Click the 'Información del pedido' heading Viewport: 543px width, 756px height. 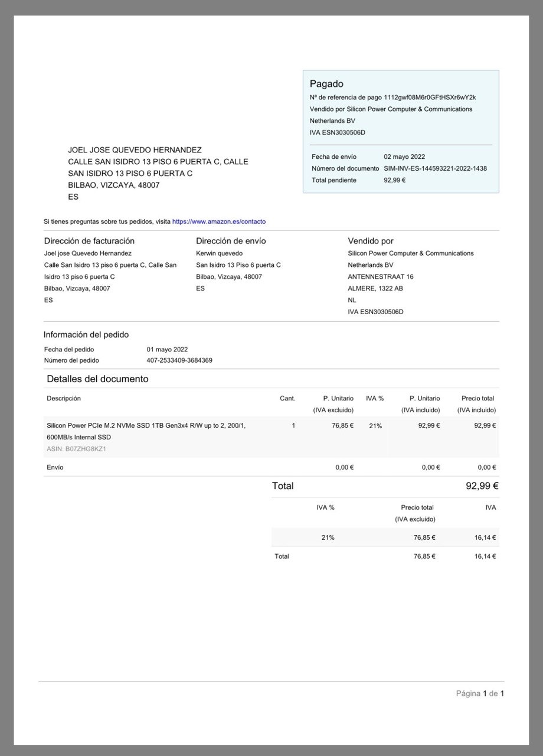(x=86, y=335)
